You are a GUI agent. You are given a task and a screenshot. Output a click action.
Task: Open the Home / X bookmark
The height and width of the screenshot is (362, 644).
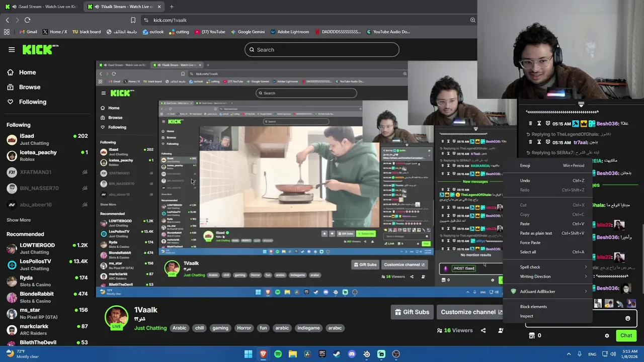(54, 32)
